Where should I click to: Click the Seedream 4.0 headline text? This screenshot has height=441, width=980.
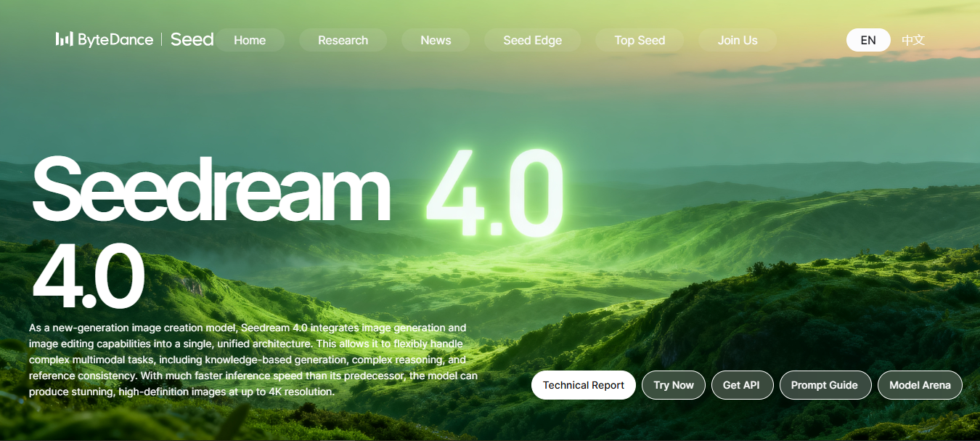coord(211,191)
